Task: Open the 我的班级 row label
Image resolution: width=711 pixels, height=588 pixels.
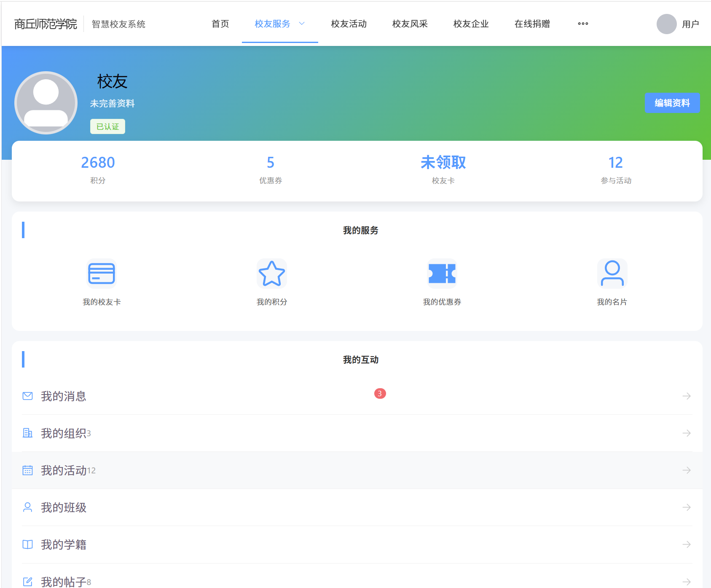Action: 64,507
